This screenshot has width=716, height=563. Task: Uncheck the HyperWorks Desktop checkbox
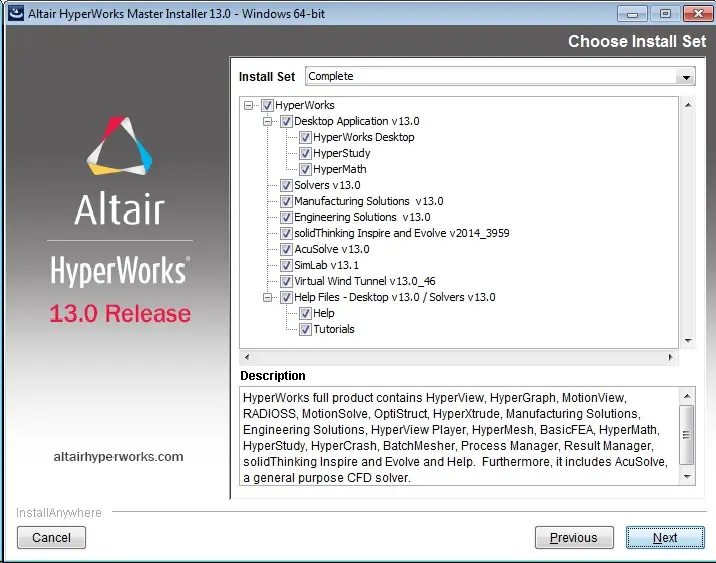tap(305, 137)
